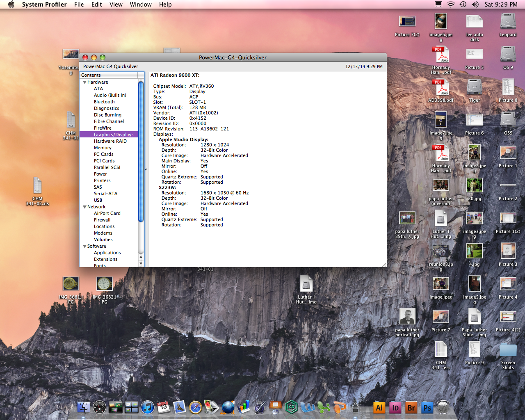This screenshot has width=525, height=420.
Task: Open the Window menu
Action: [141, 5]
